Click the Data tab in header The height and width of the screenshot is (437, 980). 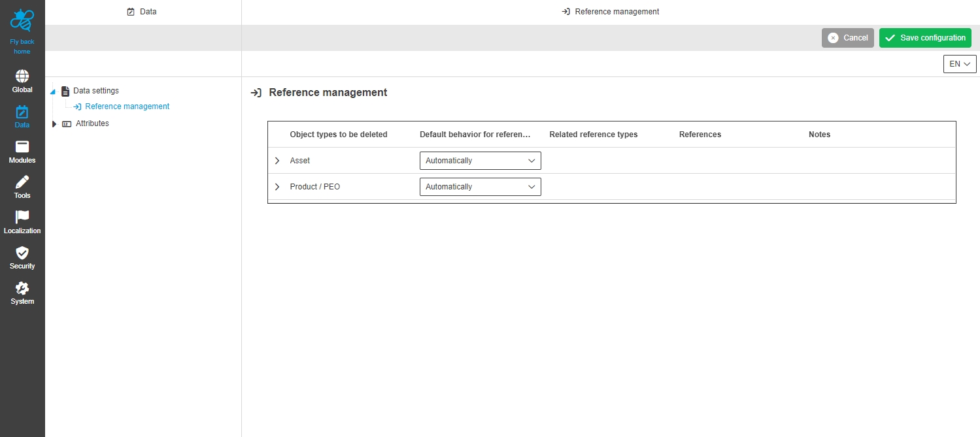tap(143, 12)
